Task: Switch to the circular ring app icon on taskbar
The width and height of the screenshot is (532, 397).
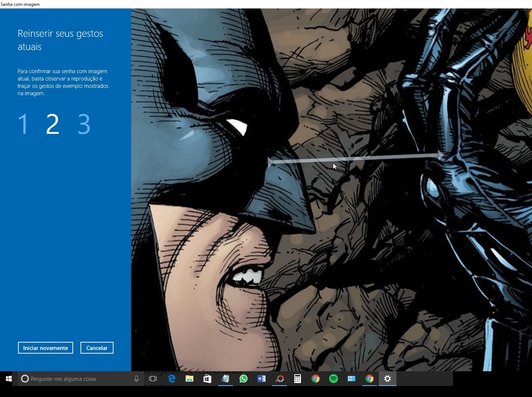Action: 280,379
